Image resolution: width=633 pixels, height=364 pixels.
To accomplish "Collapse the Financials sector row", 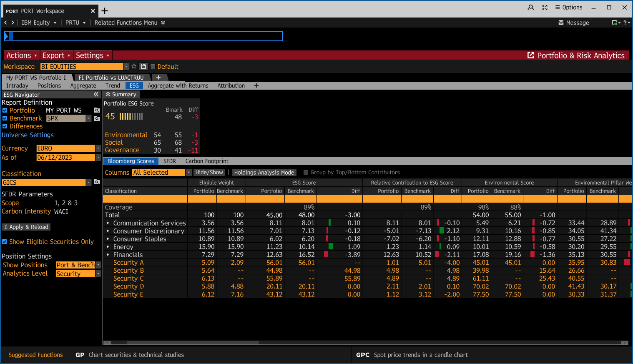I will (x=108, y=255).
